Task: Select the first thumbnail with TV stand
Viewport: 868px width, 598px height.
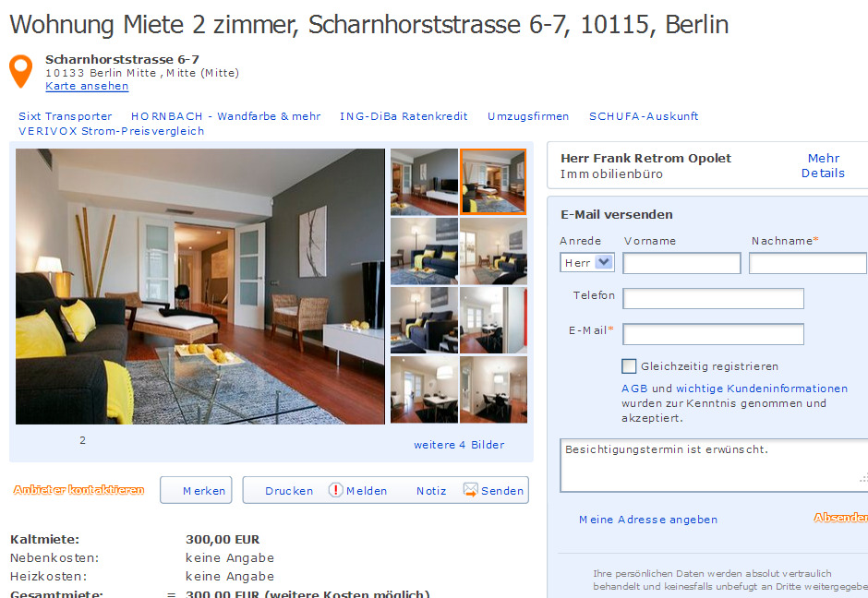Action: (424, 182)
